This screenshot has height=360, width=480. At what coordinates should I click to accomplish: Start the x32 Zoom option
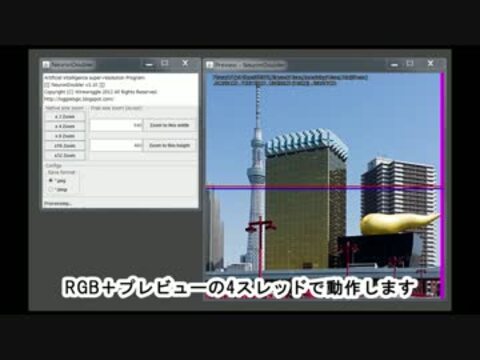coord(65,155)
